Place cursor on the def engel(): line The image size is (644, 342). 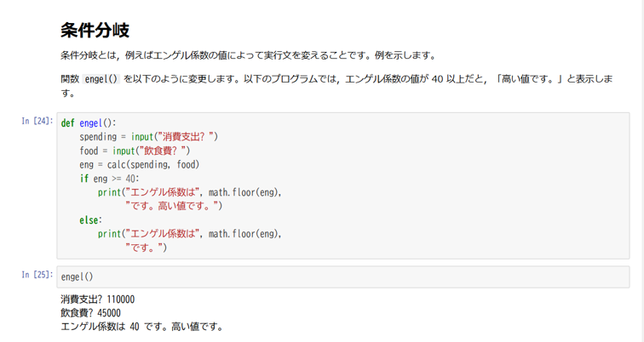89,123
